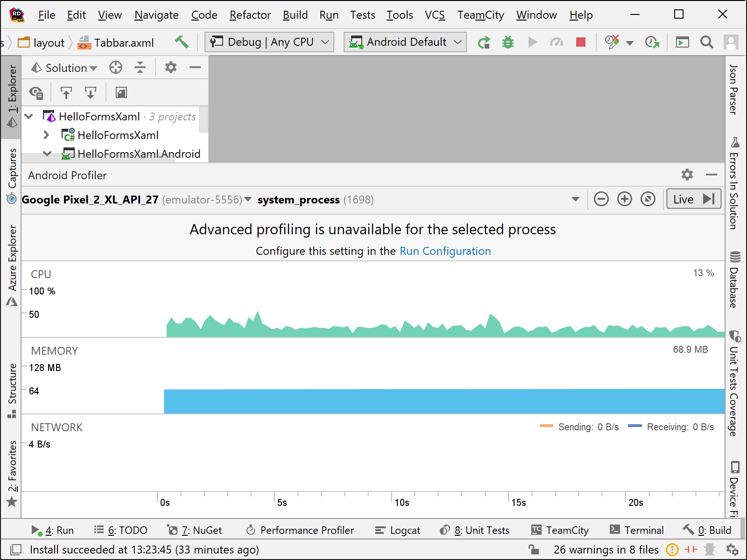Click the grayed Resume play icon

point(532,42)
